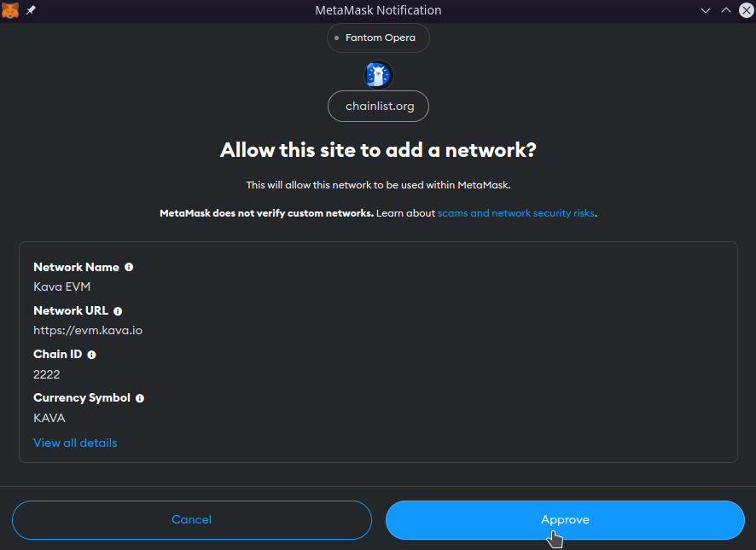
Task: Click the pin window icon
Action: click(32, 10)
